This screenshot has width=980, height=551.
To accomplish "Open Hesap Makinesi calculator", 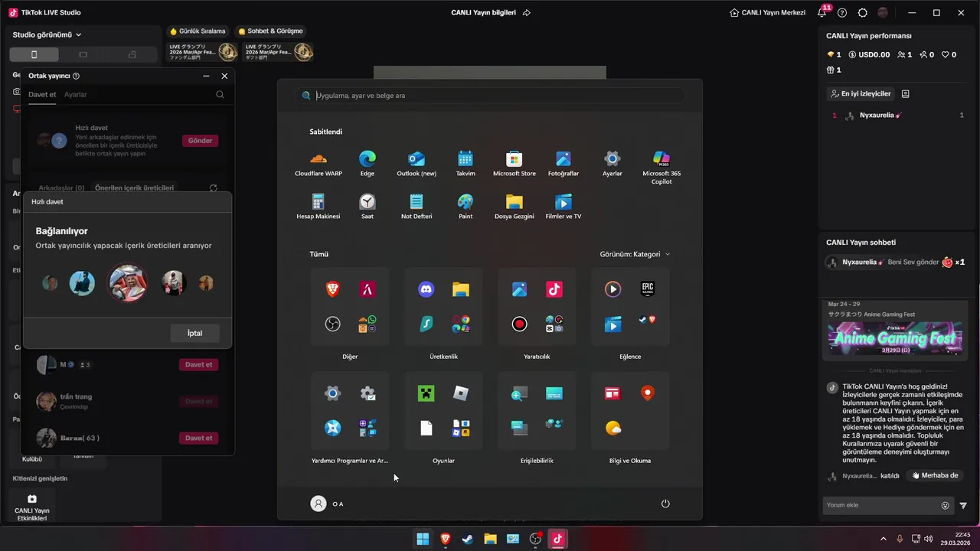I will (x=318, y=207).
